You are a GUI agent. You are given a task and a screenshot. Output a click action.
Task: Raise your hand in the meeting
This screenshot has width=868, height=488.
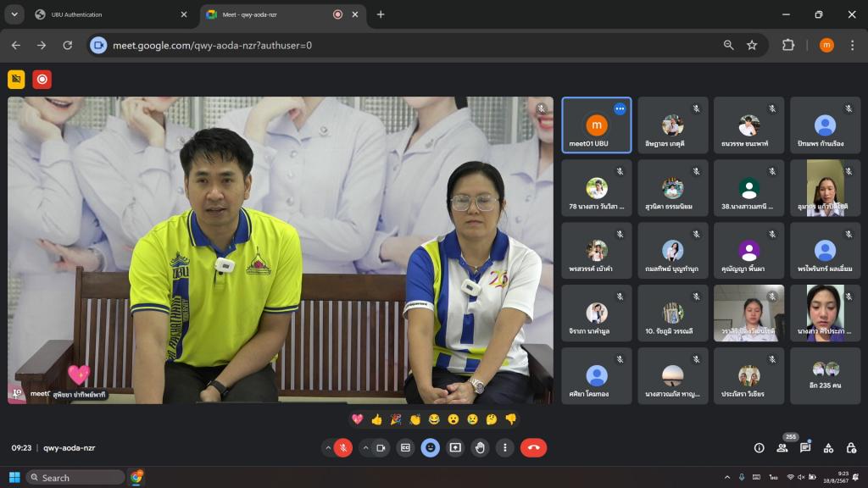point(480,447)
